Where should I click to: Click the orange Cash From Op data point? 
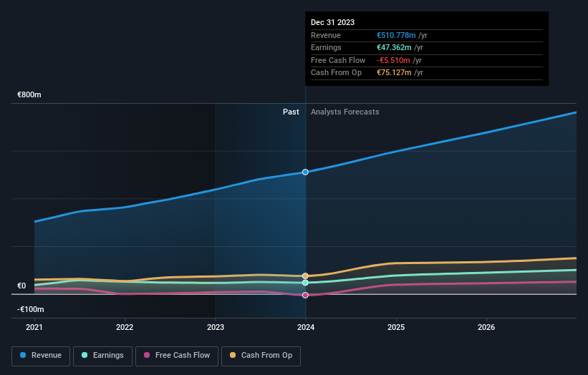coord(305,276)
